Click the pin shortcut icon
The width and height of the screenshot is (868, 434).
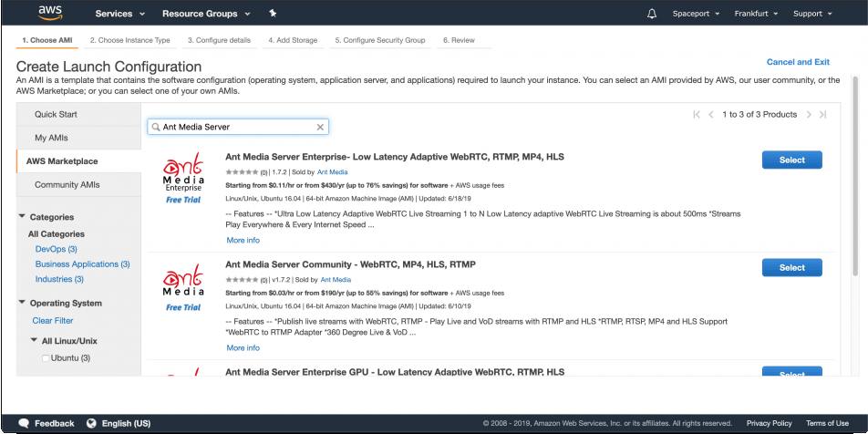273,14
